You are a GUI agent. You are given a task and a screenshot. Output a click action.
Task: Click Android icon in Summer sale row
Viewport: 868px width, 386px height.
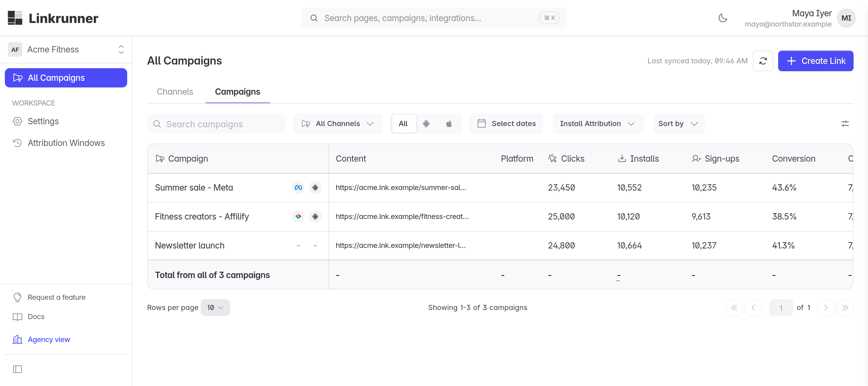(315, 188)
